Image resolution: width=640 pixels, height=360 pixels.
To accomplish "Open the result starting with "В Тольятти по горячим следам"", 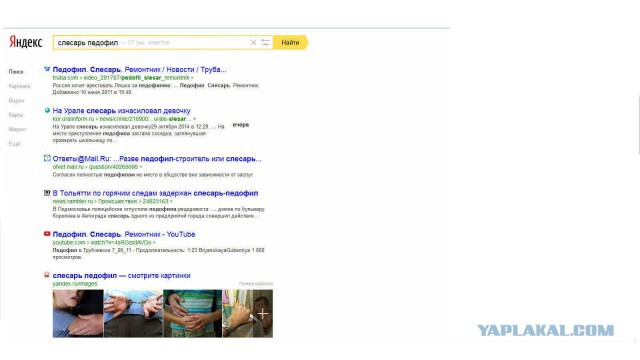I will [155, 193].
